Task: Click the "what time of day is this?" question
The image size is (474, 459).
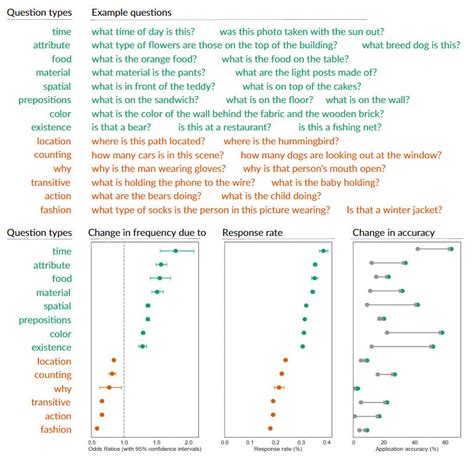Action: pos(143,32)
